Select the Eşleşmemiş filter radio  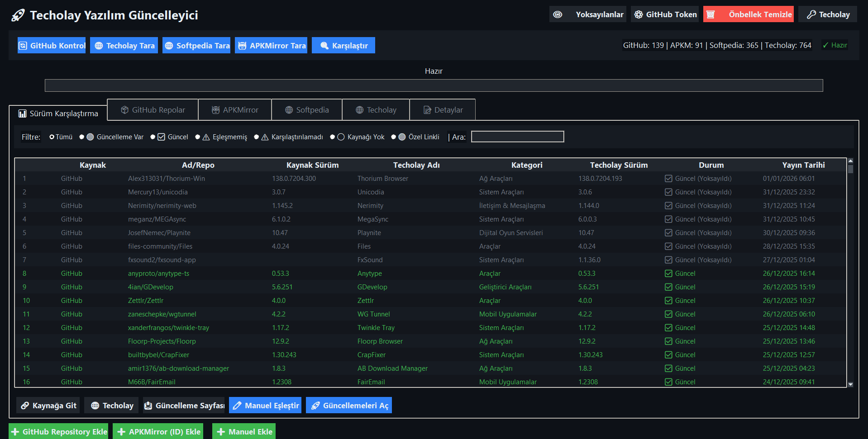[198, 137]
